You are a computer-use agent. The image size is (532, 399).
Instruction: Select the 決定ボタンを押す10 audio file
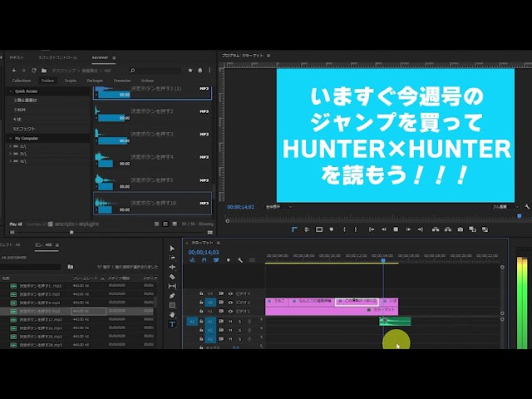[x=152, y=204]
